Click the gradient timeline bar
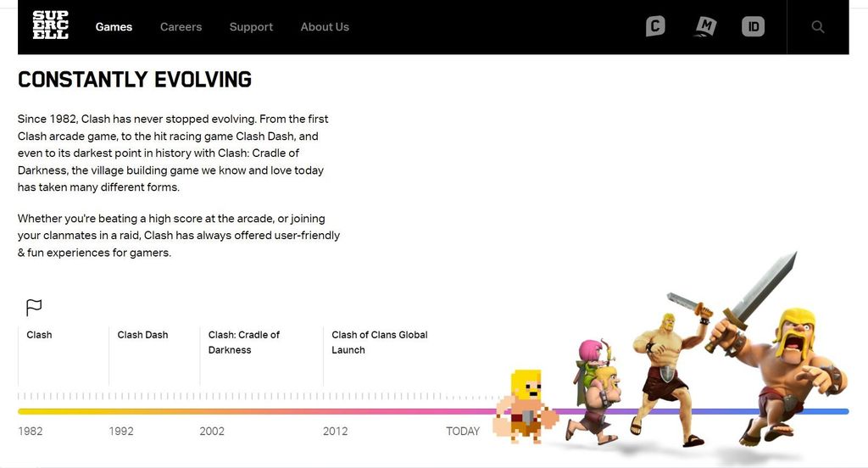The height and width of the screenshot is (468, 868). (433, 411)
